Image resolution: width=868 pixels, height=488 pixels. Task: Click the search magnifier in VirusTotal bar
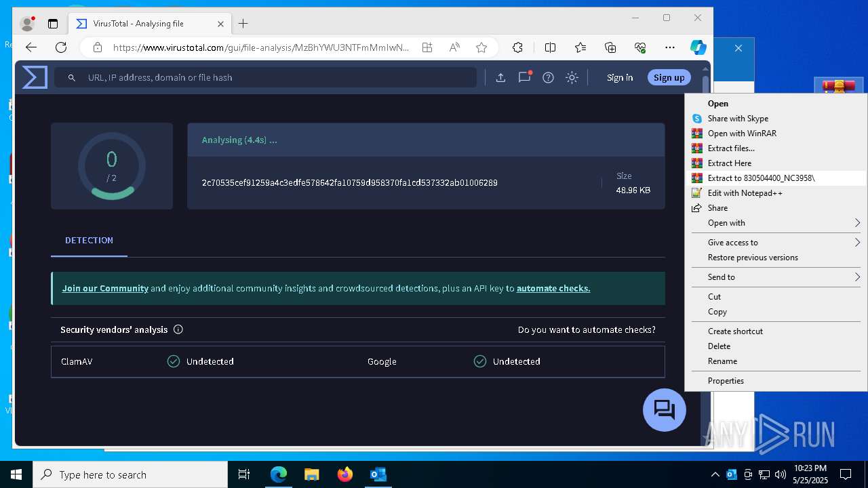click(71, 78)
